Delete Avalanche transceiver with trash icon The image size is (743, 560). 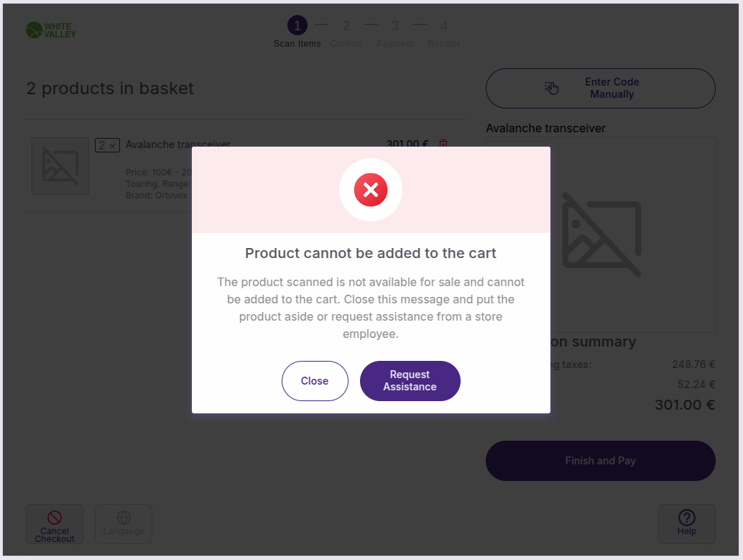coord(443,144)
